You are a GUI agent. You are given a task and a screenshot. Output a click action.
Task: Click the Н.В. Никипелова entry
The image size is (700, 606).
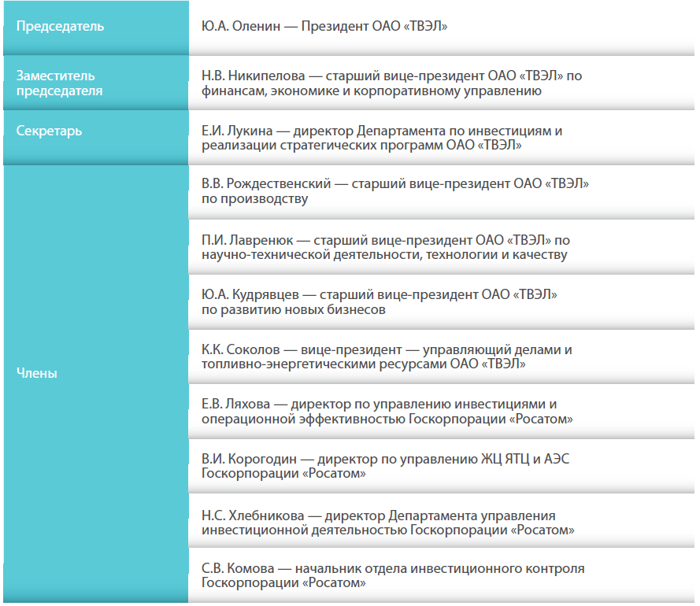[x=441, y=83]
